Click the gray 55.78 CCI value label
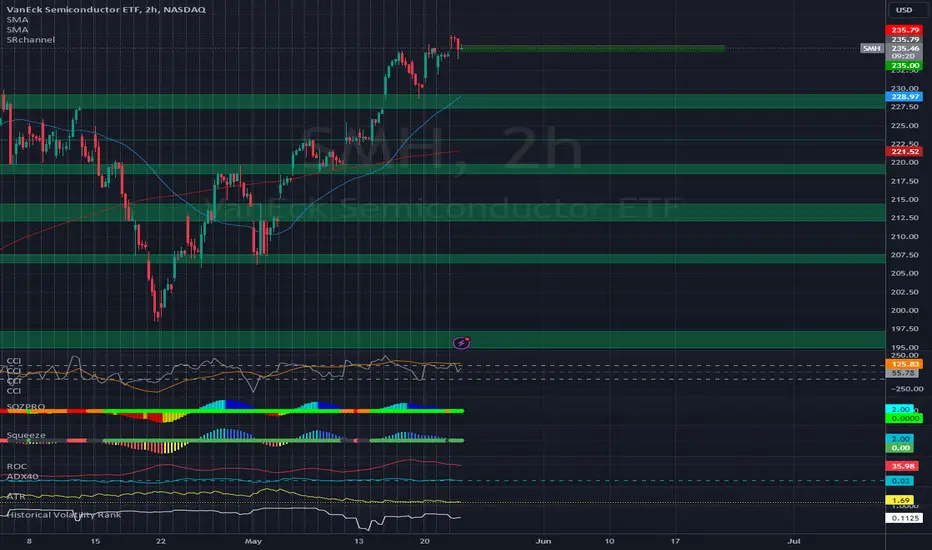The width and height of the screenshot is (932, 550). coord(903,373)
